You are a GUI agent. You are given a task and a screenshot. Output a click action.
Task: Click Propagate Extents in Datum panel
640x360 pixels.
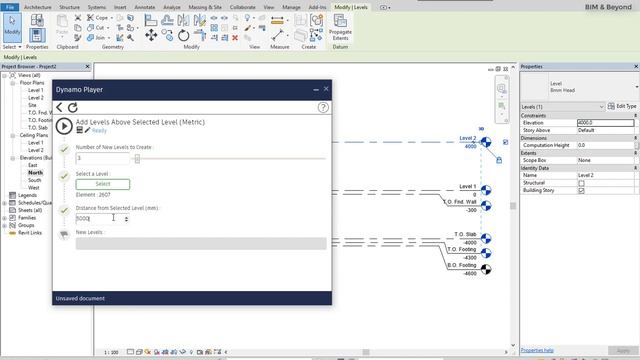pos(340,27)
